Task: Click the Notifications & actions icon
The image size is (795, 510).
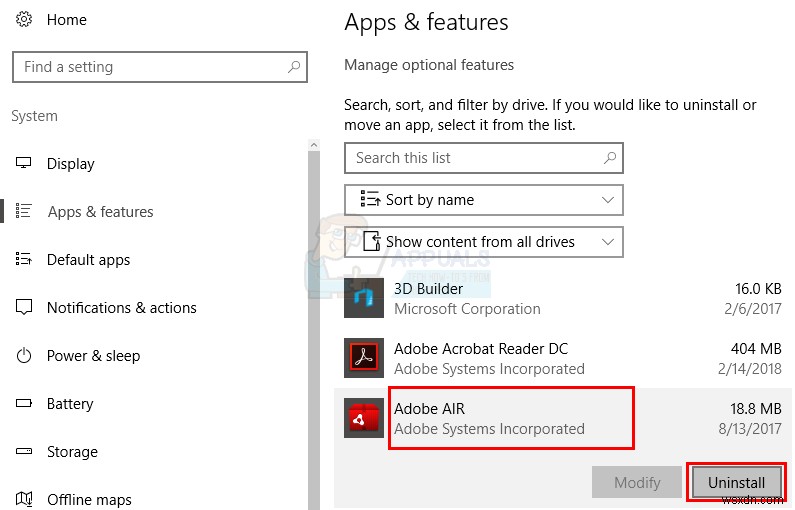Action: click(x=23, y=307)
